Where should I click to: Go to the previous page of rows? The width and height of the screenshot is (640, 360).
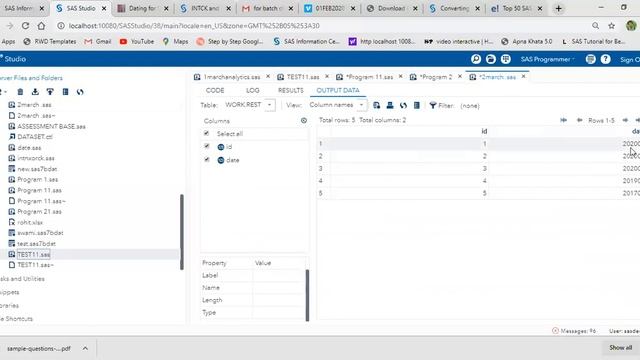point(579,120)
